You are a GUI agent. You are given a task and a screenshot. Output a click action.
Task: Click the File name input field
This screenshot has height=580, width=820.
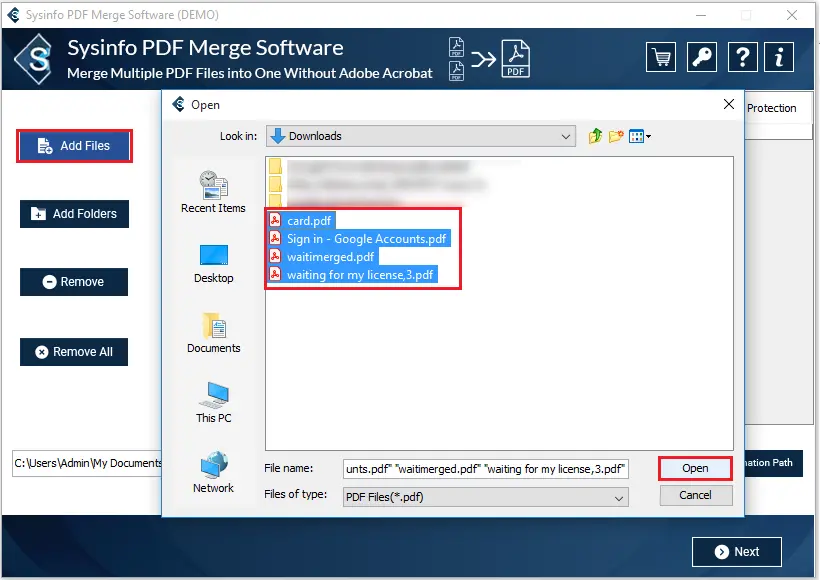coord(486,469)
